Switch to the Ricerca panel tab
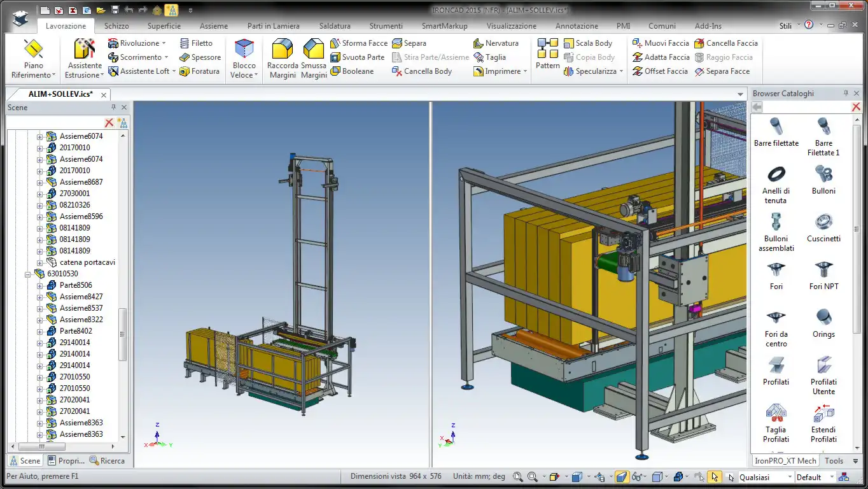This screenshot has height=489, width=868. coord(107,461)
